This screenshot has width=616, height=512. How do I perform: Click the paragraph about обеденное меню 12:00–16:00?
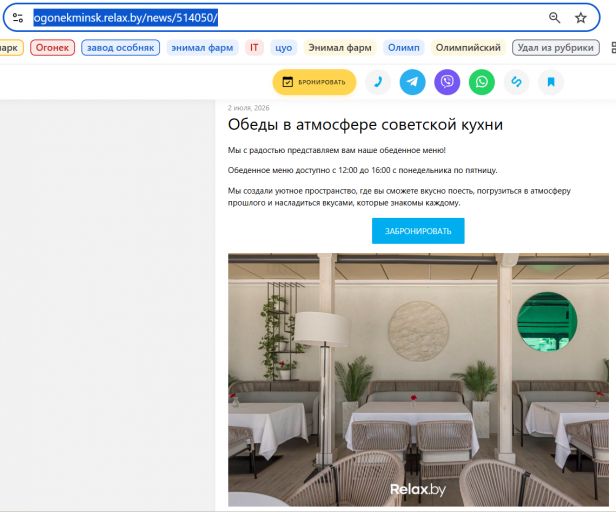[363, 170]
